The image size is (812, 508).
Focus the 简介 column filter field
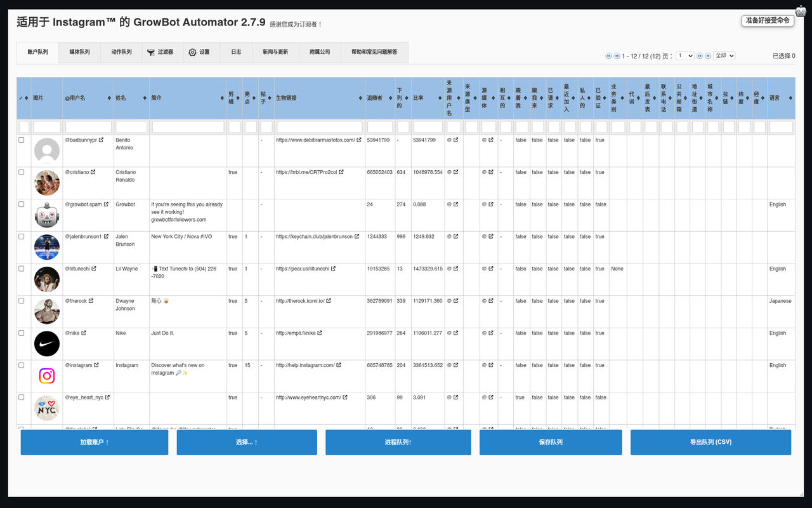pyautogui.click(x=188, y=127)
